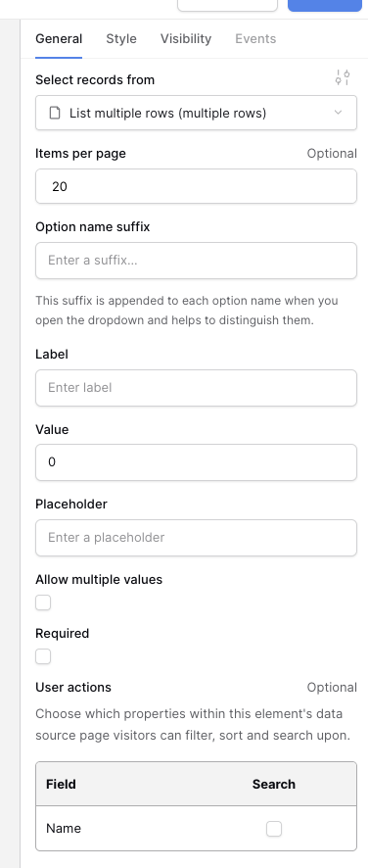
Task: Click the Option name suffix input
Action: pyautogui.click(x=196, y=261)
